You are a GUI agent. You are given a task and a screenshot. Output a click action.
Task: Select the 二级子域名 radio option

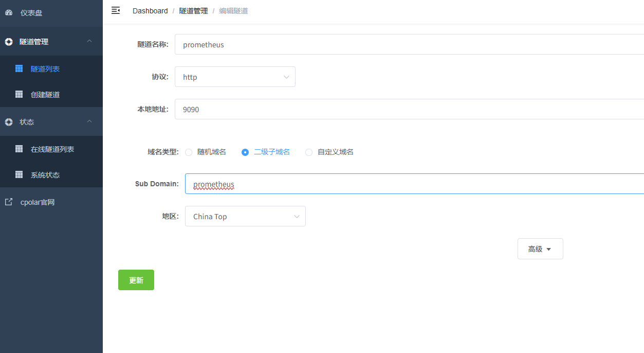tap(245, 152)
